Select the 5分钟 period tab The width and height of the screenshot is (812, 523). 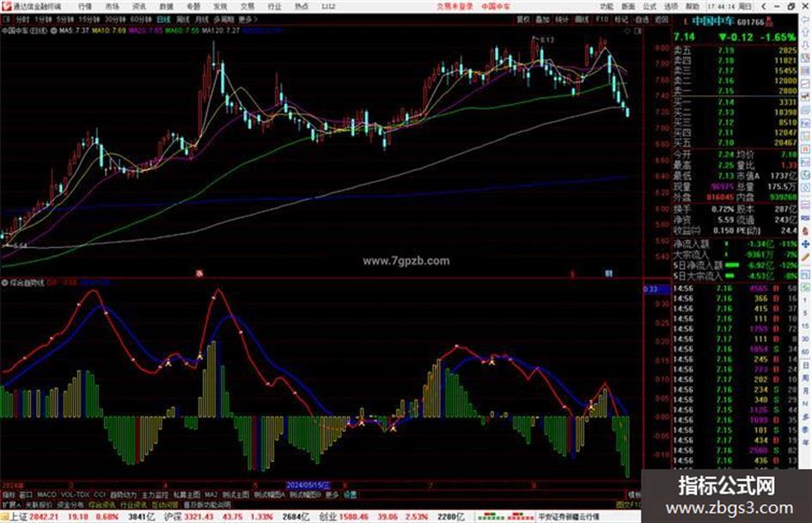(x=64, y=19)
